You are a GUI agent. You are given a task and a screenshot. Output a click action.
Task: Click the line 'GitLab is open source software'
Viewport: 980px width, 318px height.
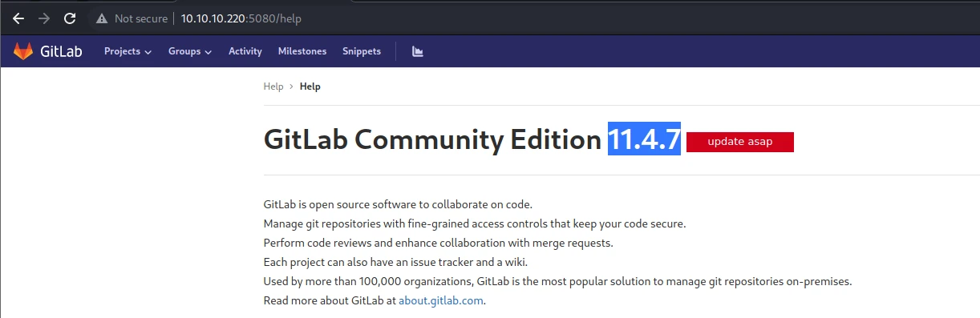tap(398, 204)
